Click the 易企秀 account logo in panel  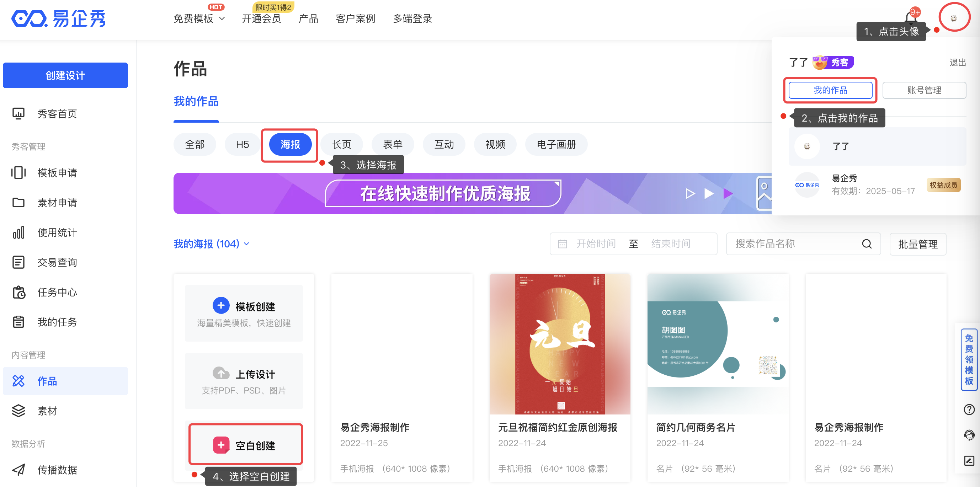pos(807,185)
